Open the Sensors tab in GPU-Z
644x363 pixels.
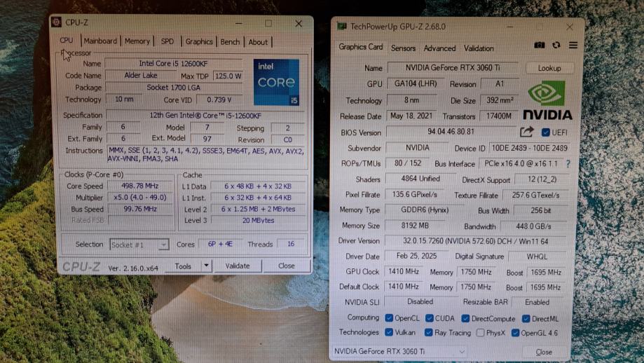point(404,48)
